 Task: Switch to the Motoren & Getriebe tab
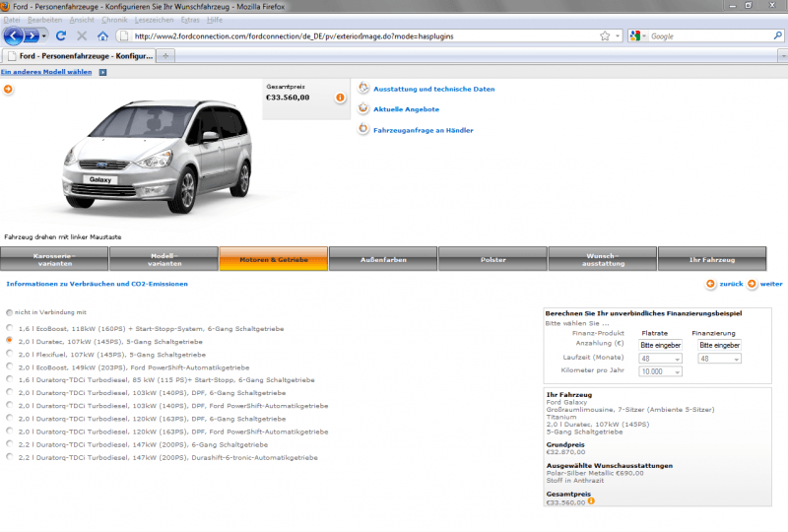[x=274, y=259]
